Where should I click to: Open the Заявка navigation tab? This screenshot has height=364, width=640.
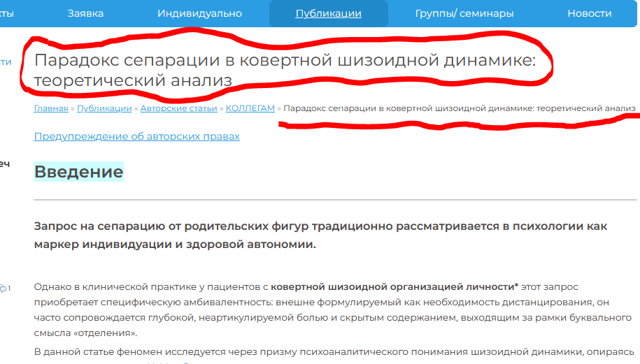(85, 13)
